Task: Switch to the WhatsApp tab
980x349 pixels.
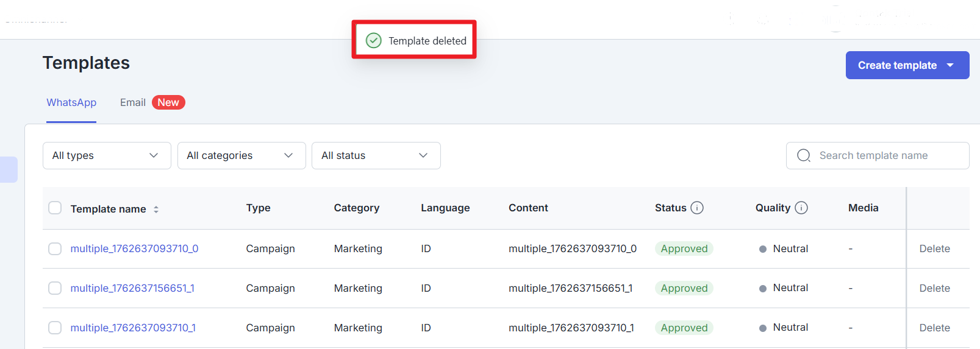Action: pyautogui.click(x=71, y=102)
